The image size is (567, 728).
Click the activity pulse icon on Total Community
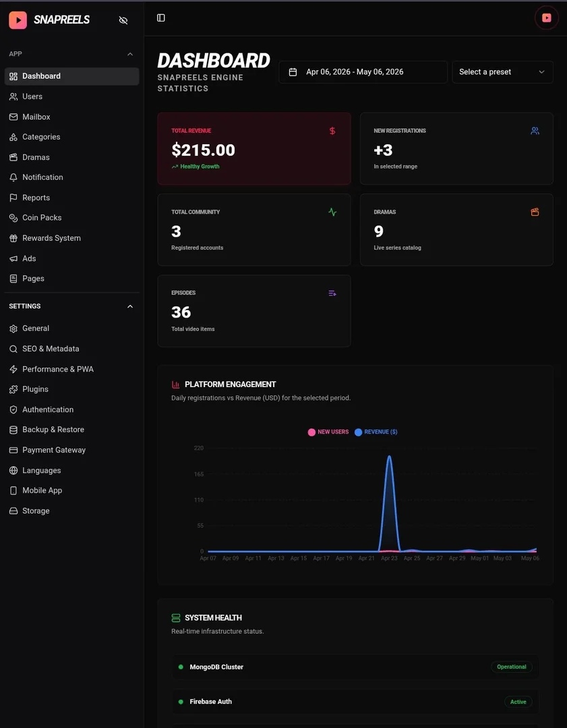point(332,212)
